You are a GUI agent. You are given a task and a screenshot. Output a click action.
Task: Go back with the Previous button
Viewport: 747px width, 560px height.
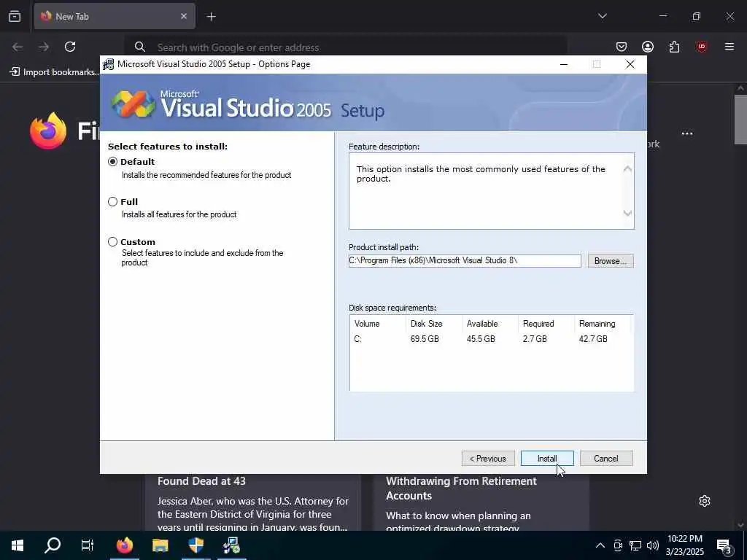pyautogui.click(x=488, y=459)
